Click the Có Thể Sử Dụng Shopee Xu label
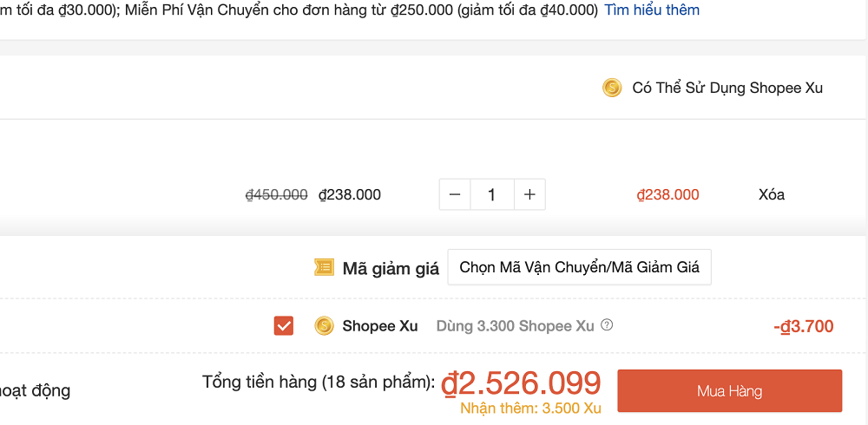This screenshot has height=425, width=868. pyautogui.click(x=727, y=88)
